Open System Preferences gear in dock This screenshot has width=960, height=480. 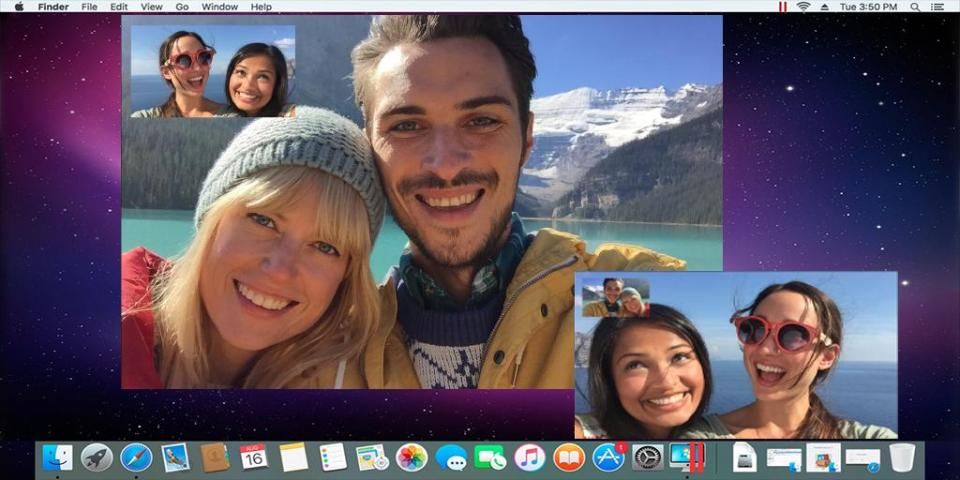(x=648, y=458)
